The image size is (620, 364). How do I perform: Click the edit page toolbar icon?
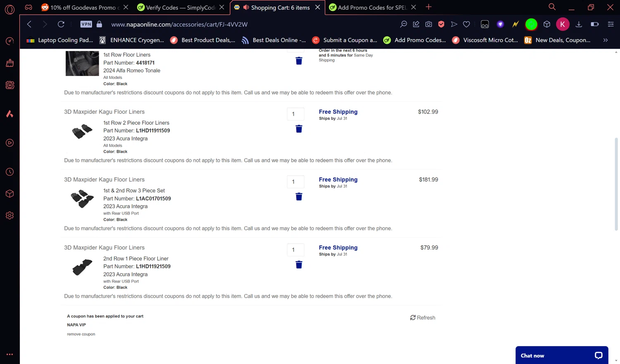pos(416,24)
